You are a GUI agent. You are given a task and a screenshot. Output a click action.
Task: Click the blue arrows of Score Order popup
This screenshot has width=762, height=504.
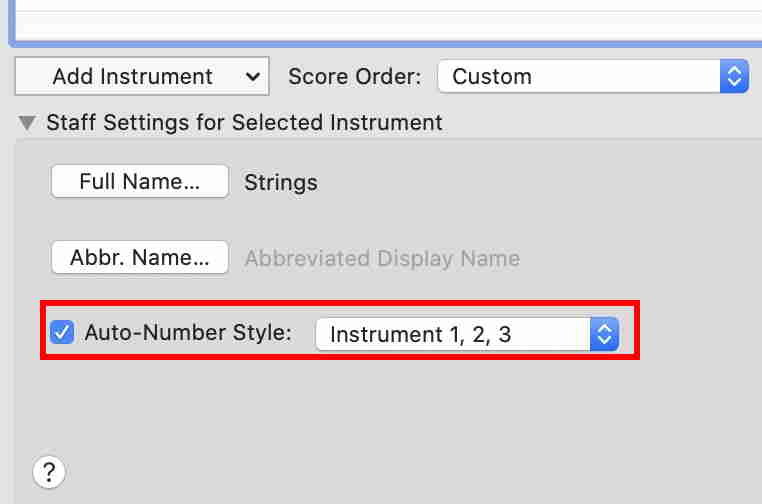[734, 76]
